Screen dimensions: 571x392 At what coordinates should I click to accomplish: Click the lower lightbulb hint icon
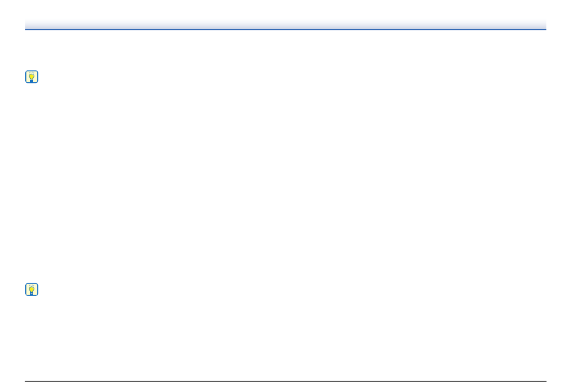(x=32, y=289)
